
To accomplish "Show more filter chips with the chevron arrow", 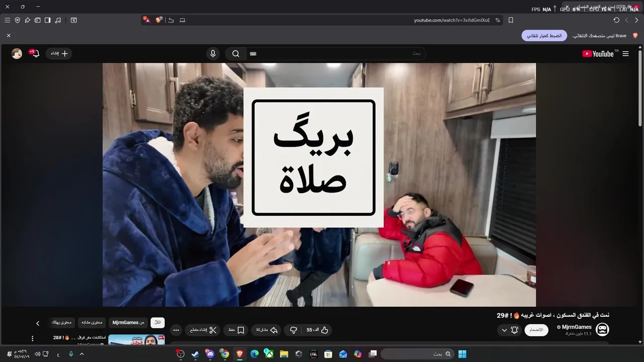I will point(37,323).
